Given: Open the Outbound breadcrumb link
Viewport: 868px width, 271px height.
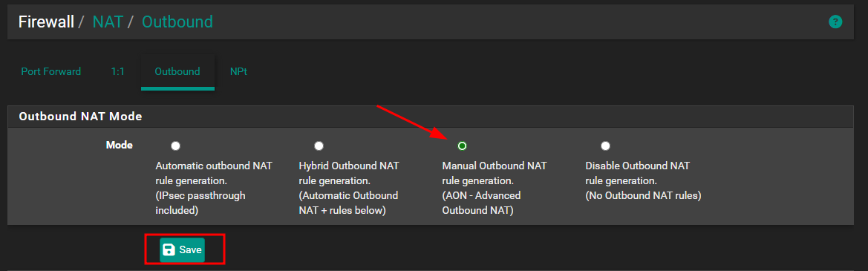Looking at the screenshot, I should tap(177, 22).
